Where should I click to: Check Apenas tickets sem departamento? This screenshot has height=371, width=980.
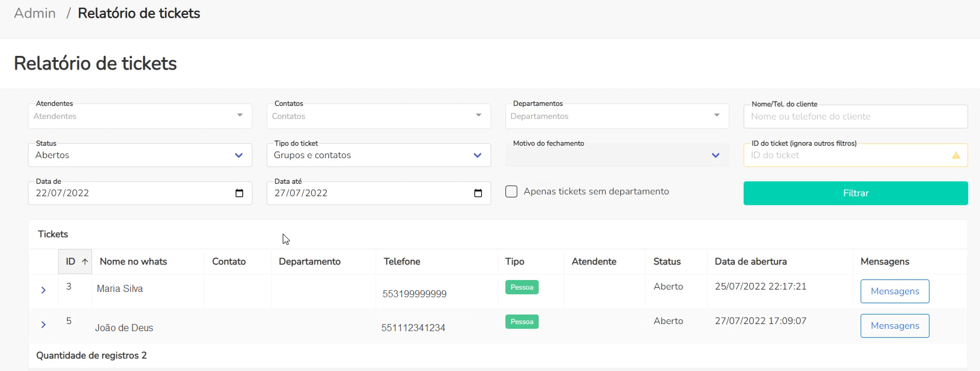(511, 191)
